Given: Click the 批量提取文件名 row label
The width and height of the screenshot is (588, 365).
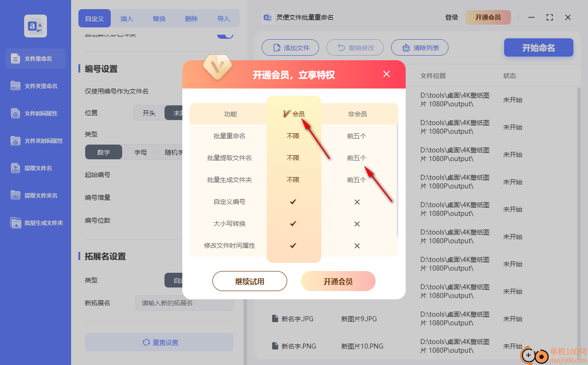Looking at the screenshot, I should pos(229,158).
